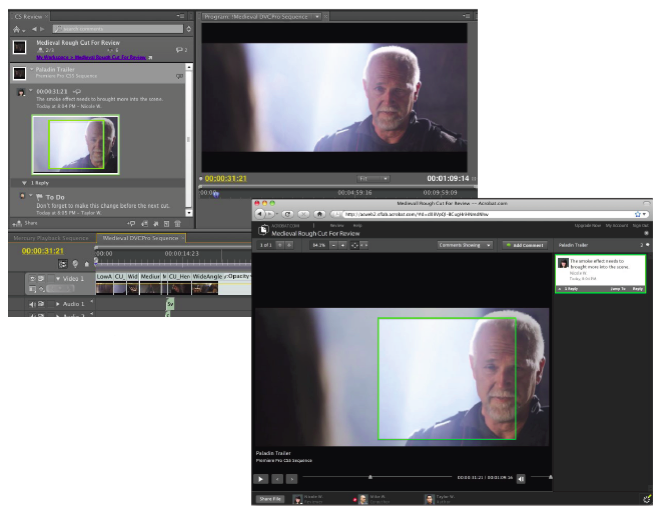Open the search options stepper in CS Review
The width and height of the screenshot is (660, 519).
(189, 29)
